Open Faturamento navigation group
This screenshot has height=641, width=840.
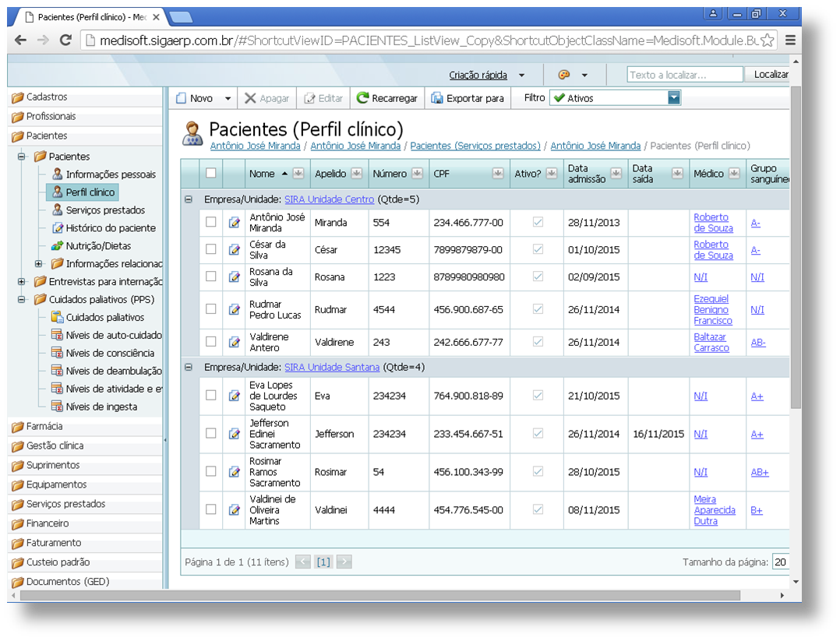pyautogui.click(x=86, y=542)
